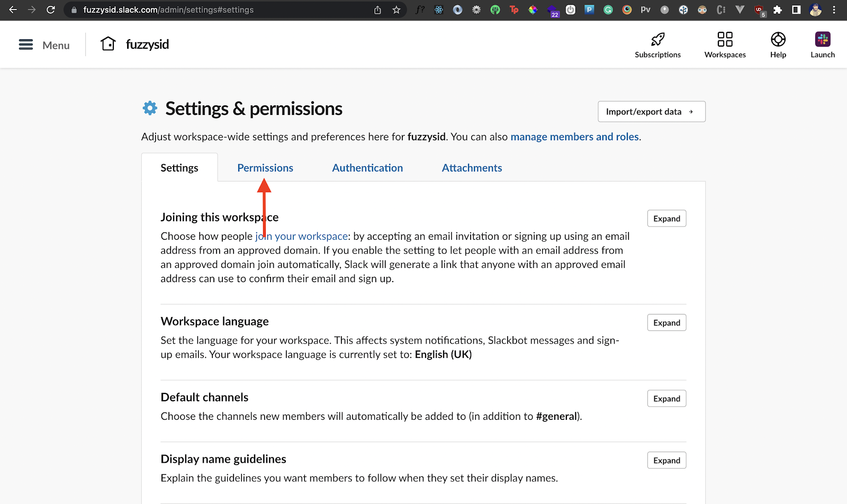Expand Joining this workspace section
Viewport: 847px width, 504px height.
(666, 219)
